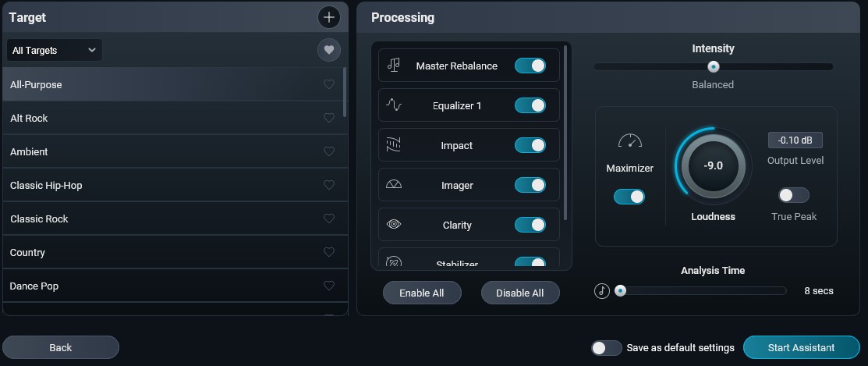Turn on Save as default settings

point(607,348)
